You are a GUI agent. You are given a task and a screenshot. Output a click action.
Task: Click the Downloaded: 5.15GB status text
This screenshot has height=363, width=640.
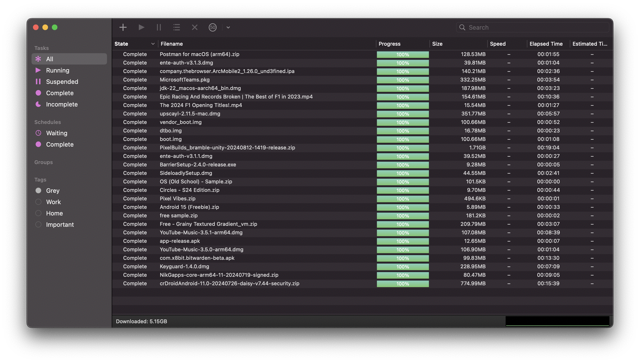[x=141, y=321]
